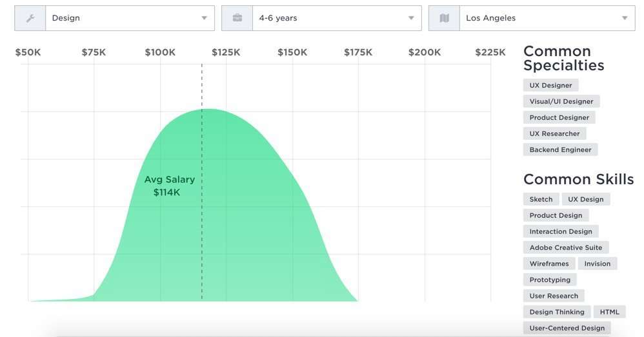Click the $150K axis label
Viewport: 644px width, 337px height.
(x=292, y=52)
